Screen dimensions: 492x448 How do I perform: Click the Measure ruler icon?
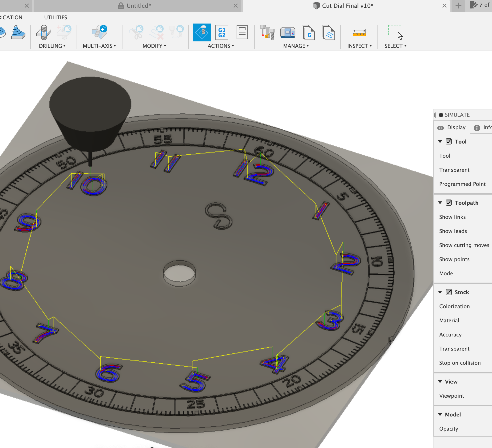(359, 32)
